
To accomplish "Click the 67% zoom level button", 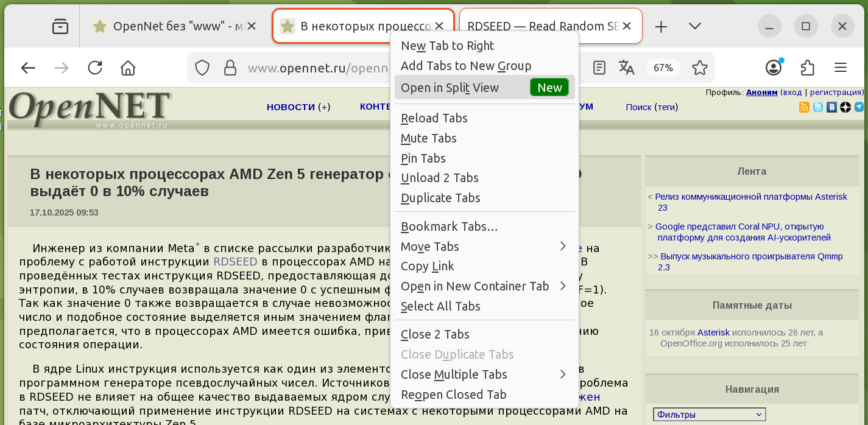I will (x=663, y=68).
